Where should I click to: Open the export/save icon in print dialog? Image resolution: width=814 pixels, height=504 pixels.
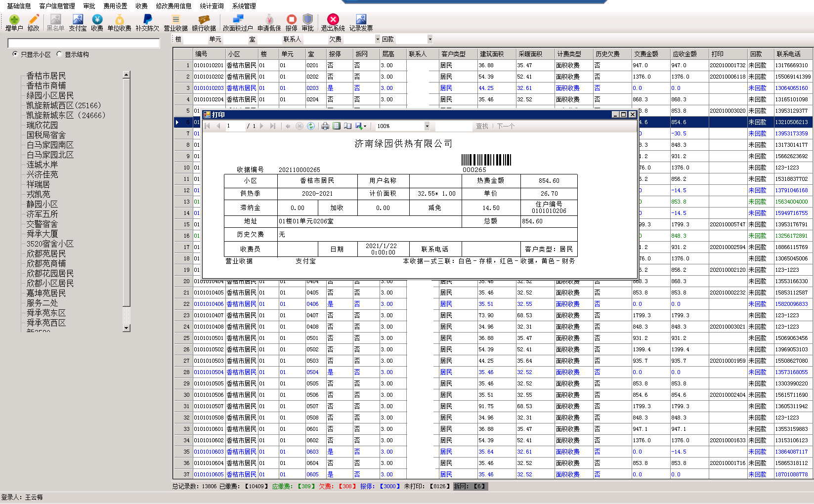359,126
